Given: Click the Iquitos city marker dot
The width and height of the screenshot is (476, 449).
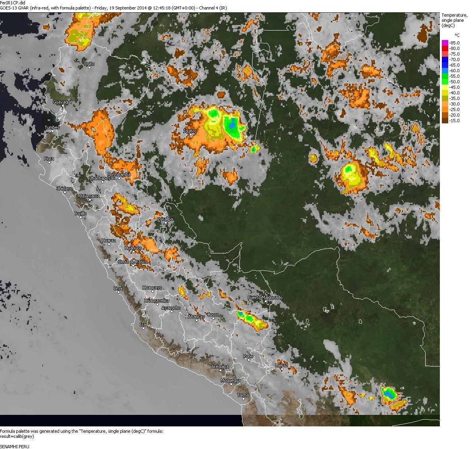Looking at the screenshot, I should point(191,134).
